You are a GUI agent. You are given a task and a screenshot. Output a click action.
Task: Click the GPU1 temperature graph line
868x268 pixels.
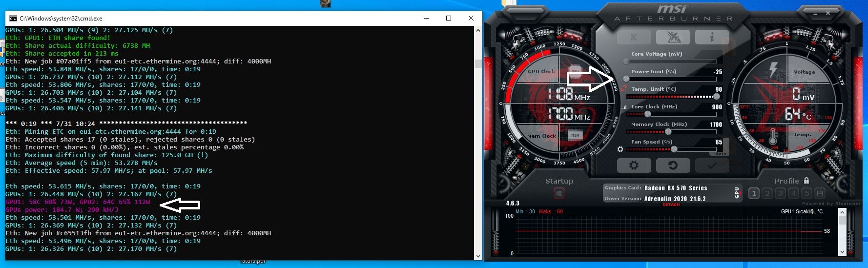pyautogui.click(x=668, y=231)
